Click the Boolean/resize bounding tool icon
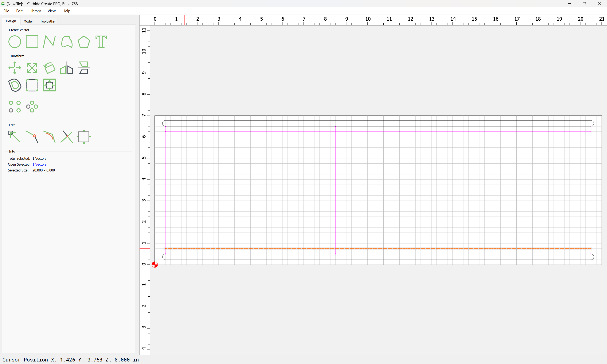The width and height of the screenshot is (607, 364). pyautogui.click(x=49, y=85)
